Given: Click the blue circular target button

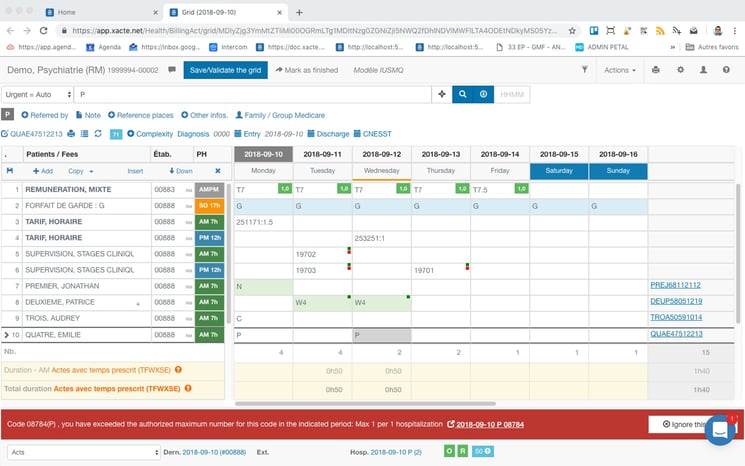Looking at the screenshot, I should pyautogui.click(x=483, y=94).
